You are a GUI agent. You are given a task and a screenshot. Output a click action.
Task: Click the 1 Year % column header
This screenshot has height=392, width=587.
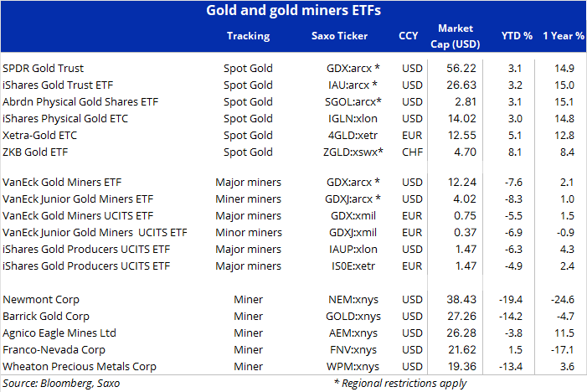pos(563,36)
